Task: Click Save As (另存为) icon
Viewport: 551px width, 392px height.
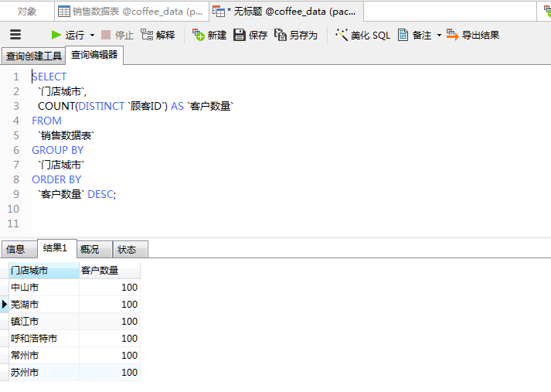Action: pyautogui.click(x=280, y=35)
